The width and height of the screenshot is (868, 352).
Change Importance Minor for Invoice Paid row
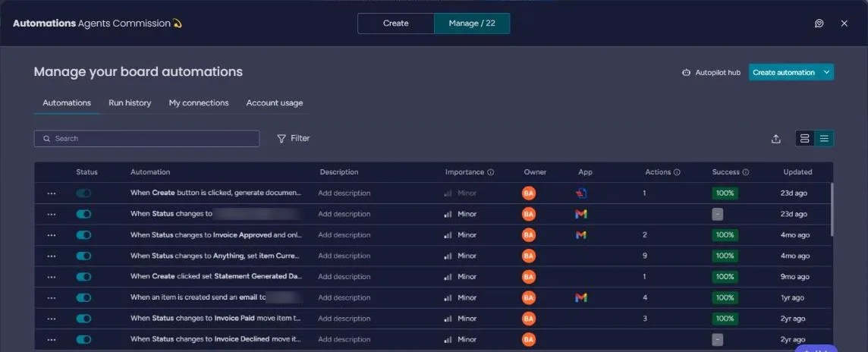click(x=461, y=319)
